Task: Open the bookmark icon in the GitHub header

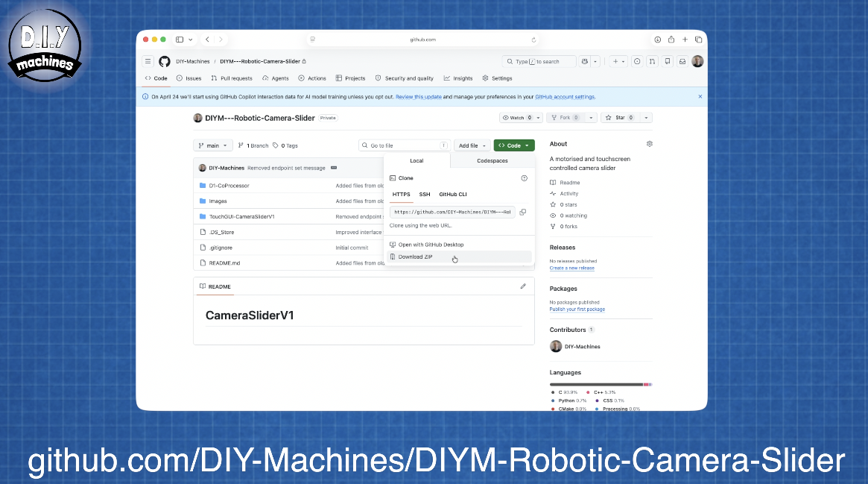Action: click(x=668, y=61)
